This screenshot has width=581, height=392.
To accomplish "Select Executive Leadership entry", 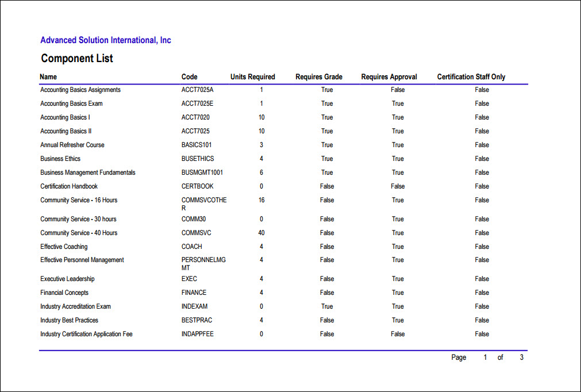I will click(x=67, y=279).
